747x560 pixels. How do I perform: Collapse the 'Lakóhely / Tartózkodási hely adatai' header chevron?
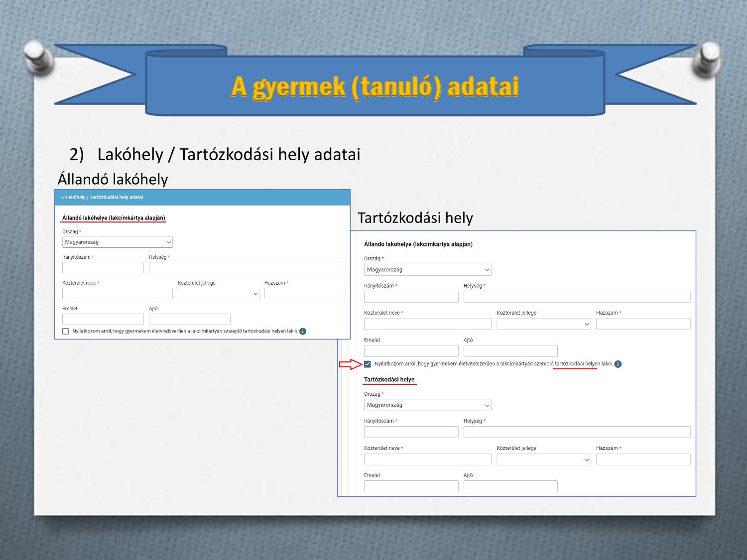(63, 198)
